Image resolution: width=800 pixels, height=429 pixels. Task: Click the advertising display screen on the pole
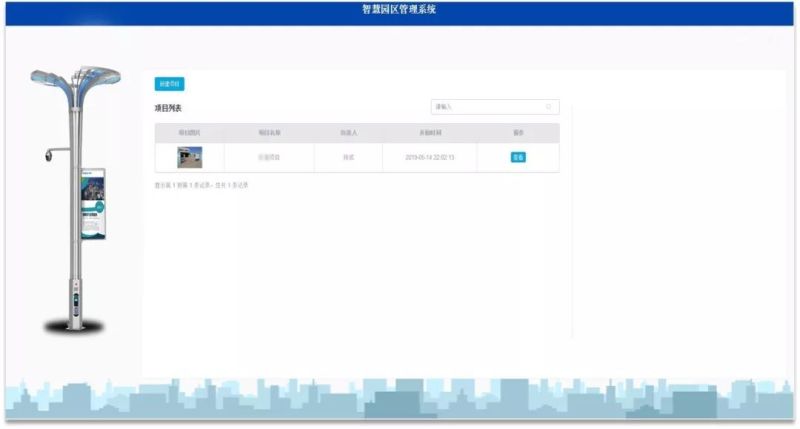pos(94,206)
